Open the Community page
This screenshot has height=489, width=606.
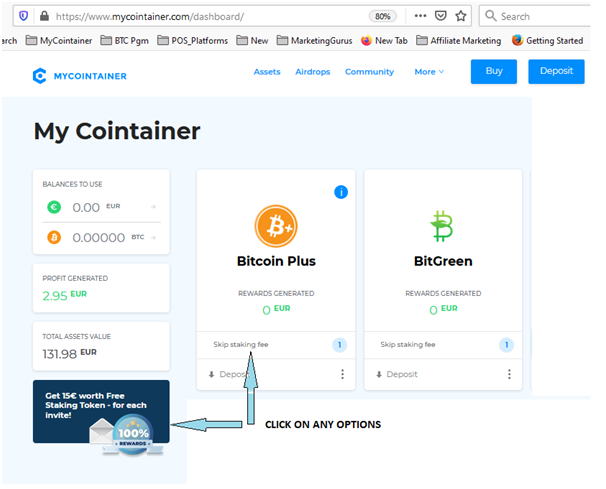coord(369,72)
